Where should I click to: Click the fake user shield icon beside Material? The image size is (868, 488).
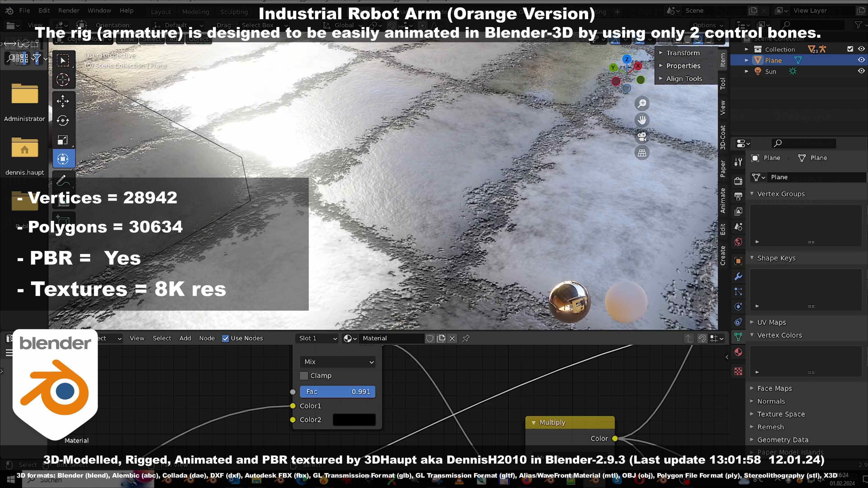click(x=430, y=338)
